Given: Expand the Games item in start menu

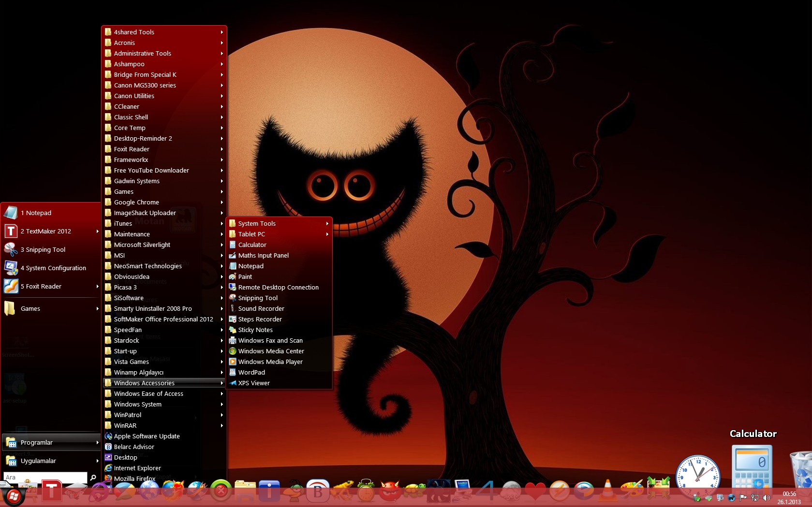Looking at the screenshot, I should click(x=51, y=308).
